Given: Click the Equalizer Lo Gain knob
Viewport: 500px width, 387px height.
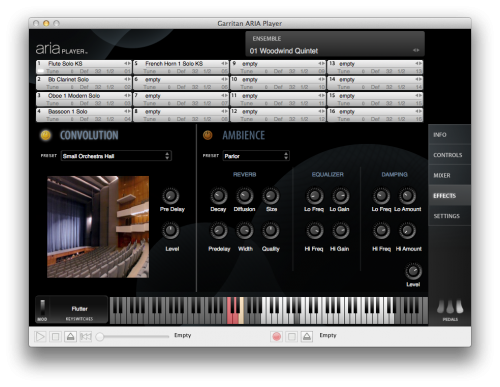Looking at the screenshot, I should pyautogui.click(x=341, y=196).
